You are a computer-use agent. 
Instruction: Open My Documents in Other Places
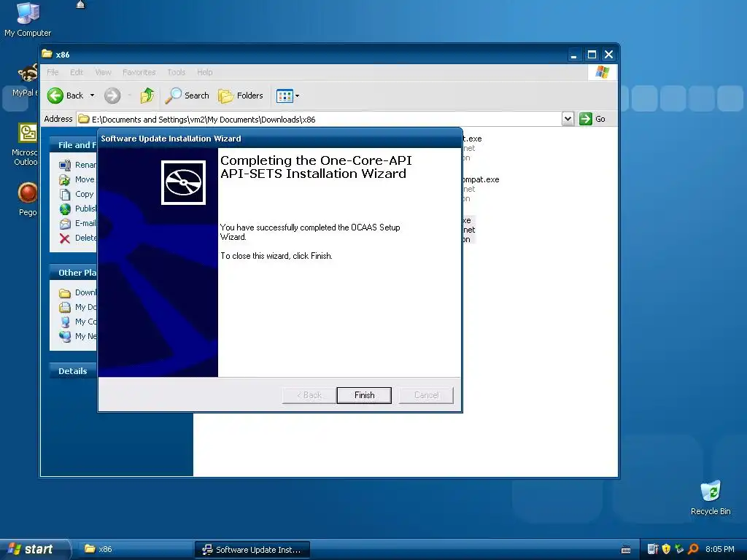tap(77, 307)
